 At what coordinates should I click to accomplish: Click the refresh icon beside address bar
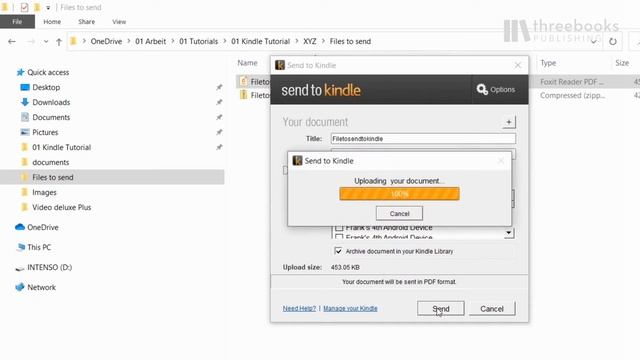pos(613,42)
